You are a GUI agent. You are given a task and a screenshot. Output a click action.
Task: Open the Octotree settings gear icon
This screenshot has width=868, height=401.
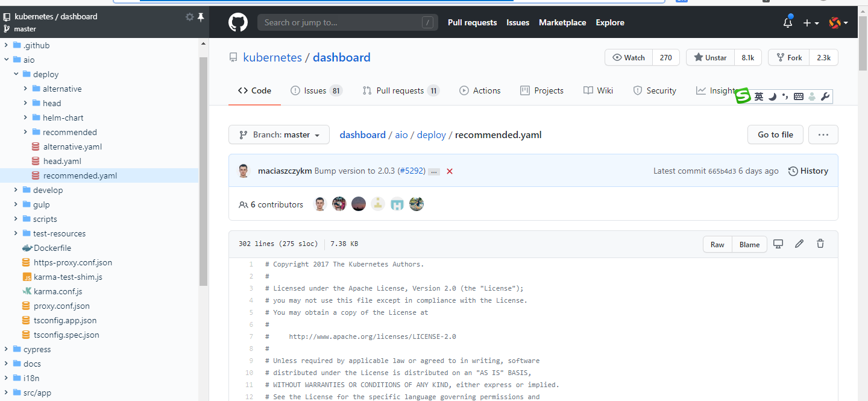[189, 17]
